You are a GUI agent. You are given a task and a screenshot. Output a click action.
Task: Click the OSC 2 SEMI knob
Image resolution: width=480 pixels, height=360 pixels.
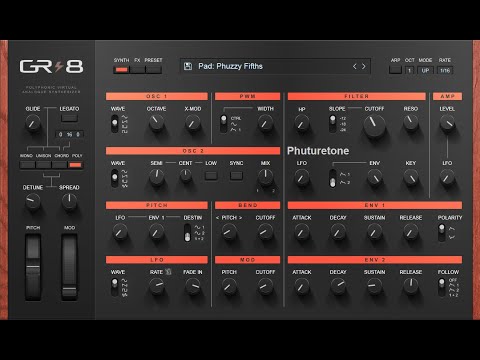pyautogui.click(x=156, y=177)
